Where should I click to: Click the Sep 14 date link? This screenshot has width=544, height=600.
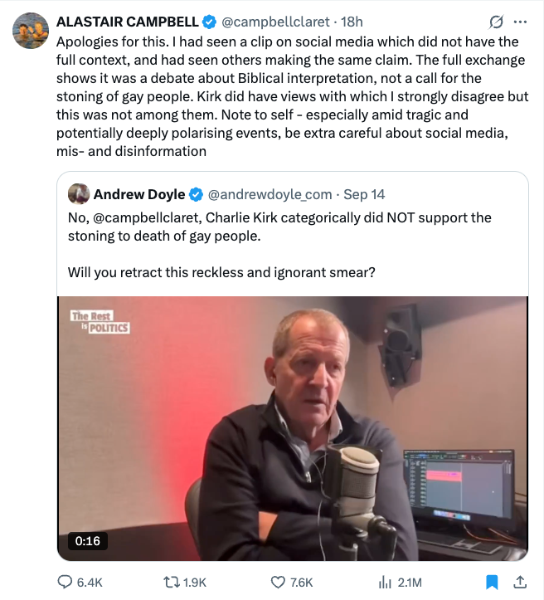click(364, 194)
